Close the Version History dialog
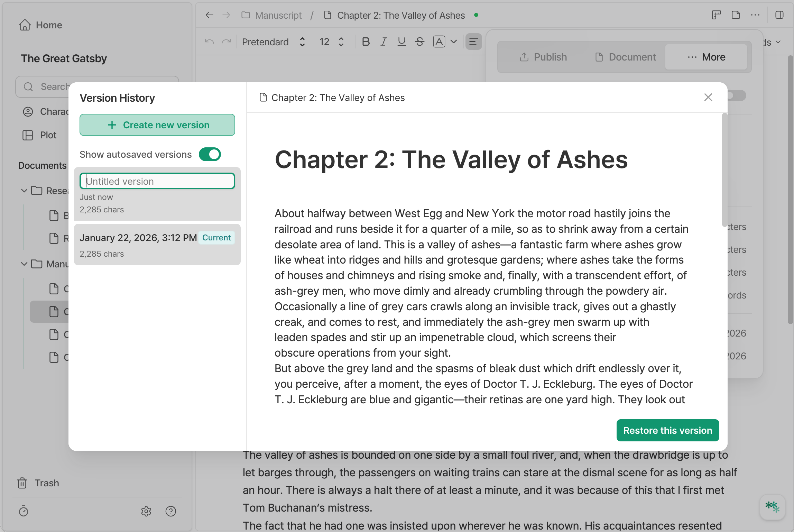This screenshot has width=794, height=532. [x=708, y=97]
